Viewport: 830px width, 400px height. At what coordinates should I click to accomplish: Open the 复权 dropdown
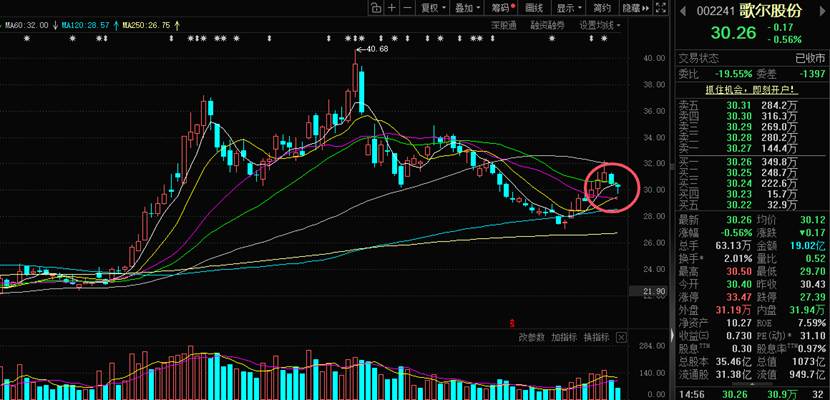(x=433, y=7)
